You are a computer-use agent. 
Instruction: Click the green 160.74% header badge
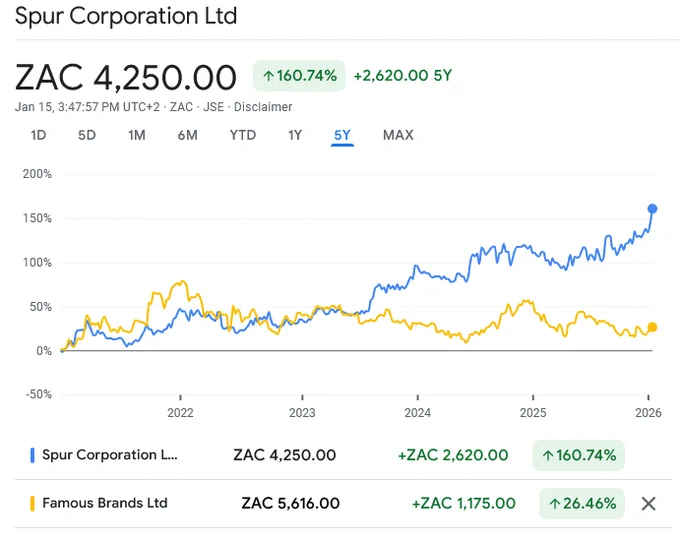point(299,76)
